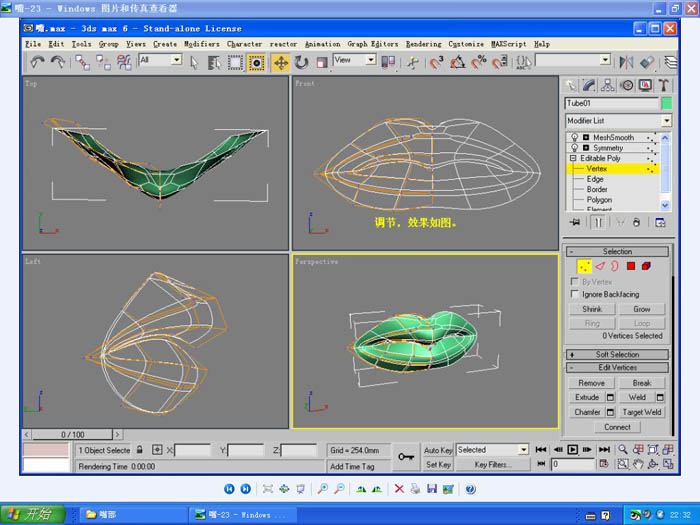This screenshot has height=525, width=700.
Task: Toggle the selection lock padlock icon
Action: click(141, 451)
